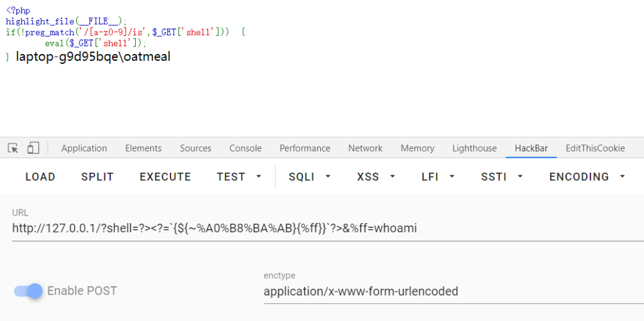Viewport: 644px width, 321px height.
Task: Expand the SQLI dropdown menu
Action: (x=309, y=177)
